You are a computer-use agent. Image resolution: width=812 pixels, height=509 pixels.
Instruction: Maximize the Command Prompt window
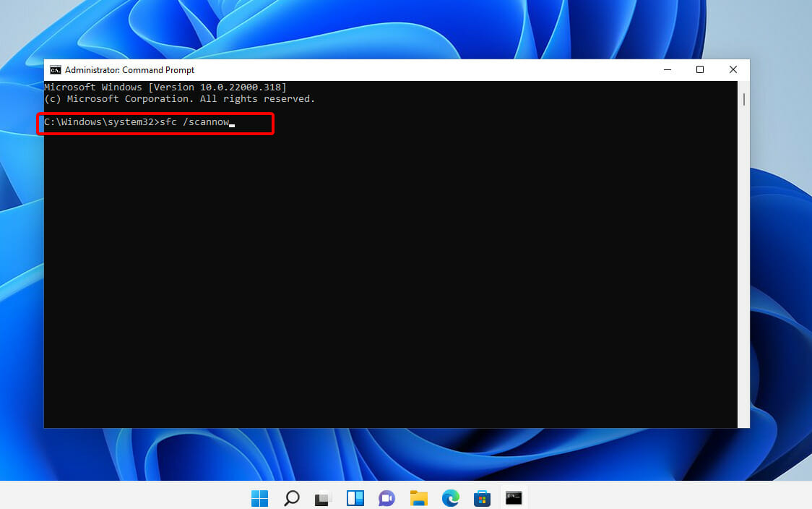pyautogui.click(x=699, y=69)
